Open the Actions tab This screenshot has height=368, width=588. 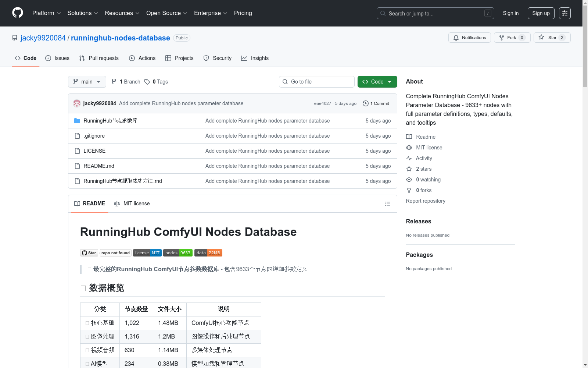tap(142, 58)
